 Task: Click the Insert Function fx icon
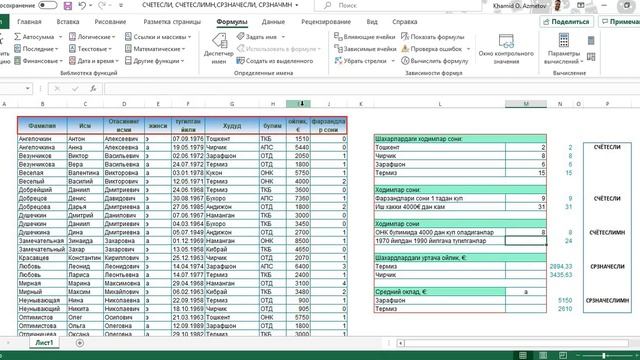point(93,88)
